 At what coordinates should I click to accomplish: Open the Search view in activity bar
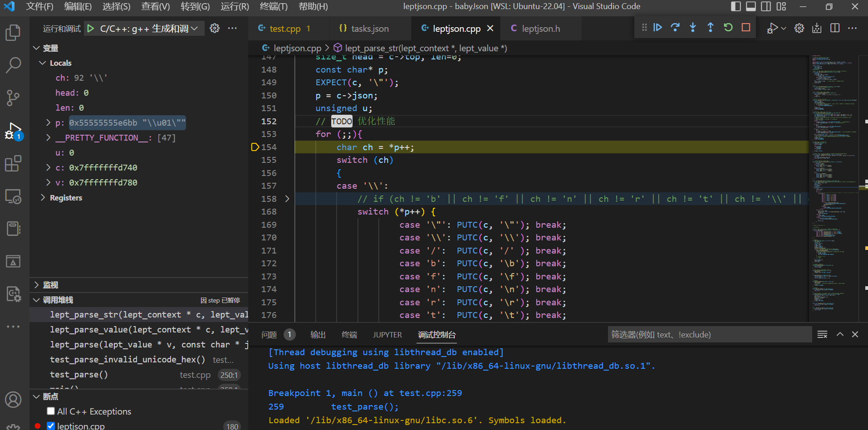coord(13,65)
